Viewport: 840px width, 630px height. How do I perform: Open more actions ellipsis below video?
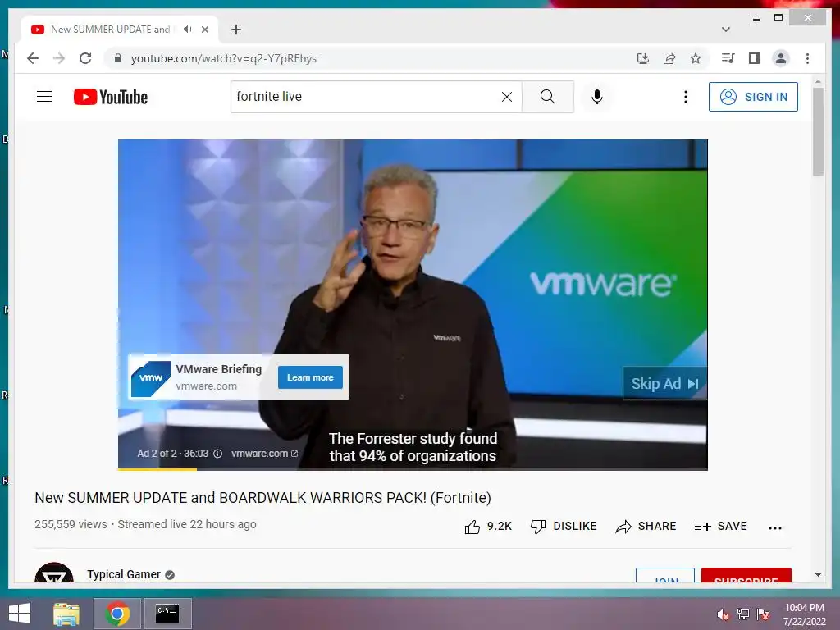pyautogui.click(x=774, y=527)
